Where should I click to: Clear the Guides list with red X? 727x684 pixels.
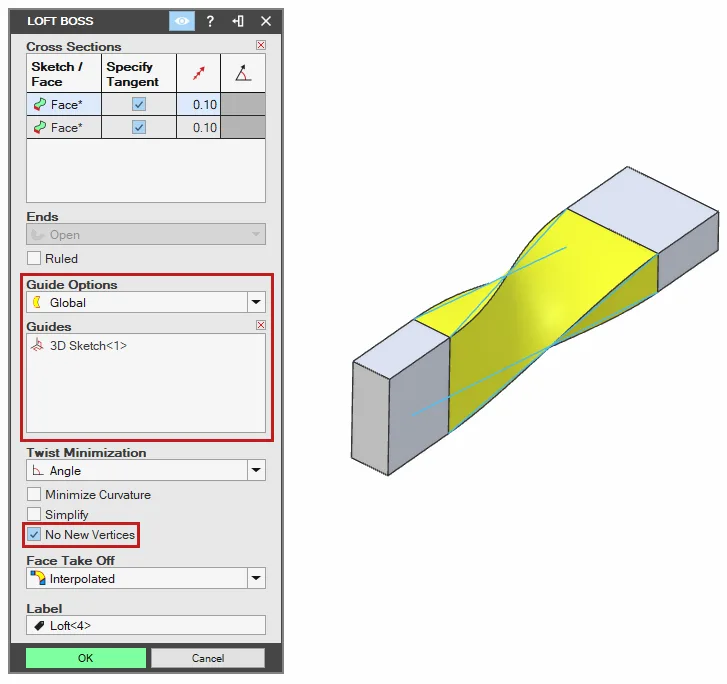point(261,325)
